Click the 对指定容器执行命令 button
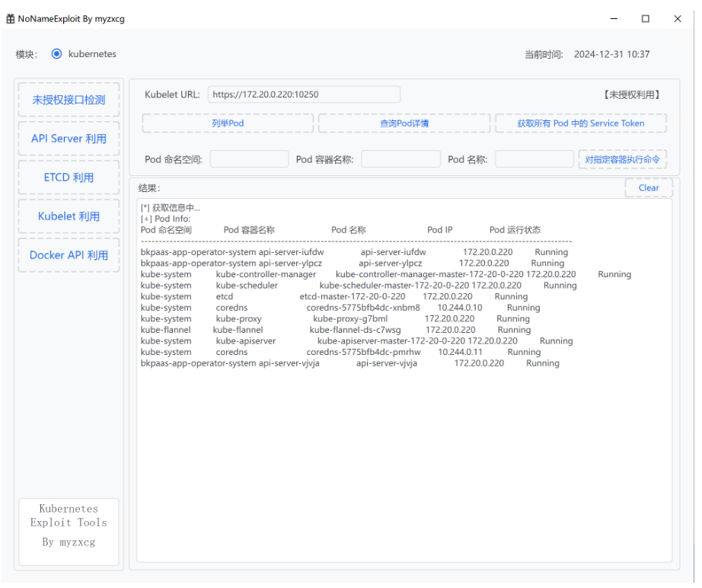 tap(624, 160)
